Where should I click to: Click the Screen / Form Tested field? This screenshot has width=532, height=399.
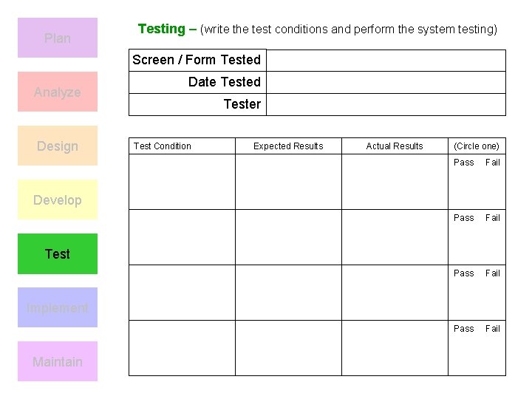[x=385, y=60]
